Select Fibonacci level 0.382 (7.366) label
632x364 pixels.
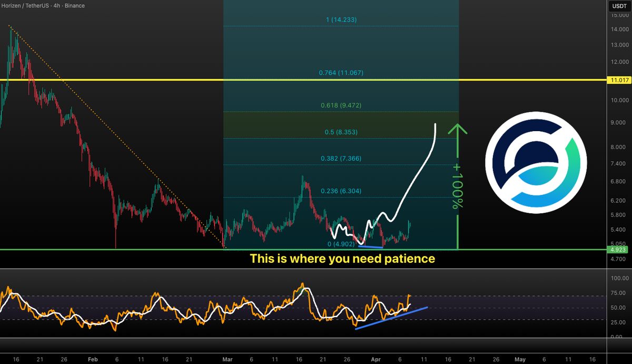click(x=341, y=159)
